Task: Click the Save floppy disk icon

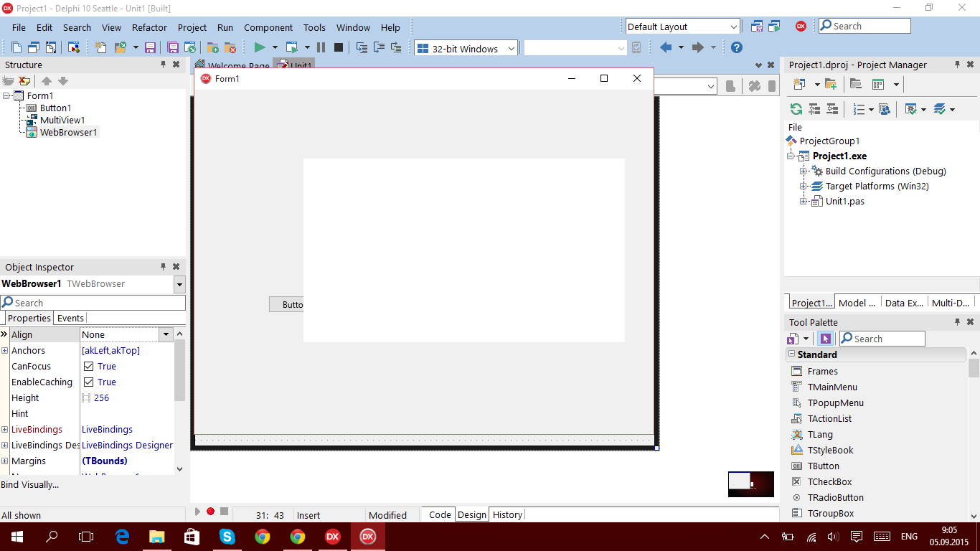Action: [x=150, y=47]
